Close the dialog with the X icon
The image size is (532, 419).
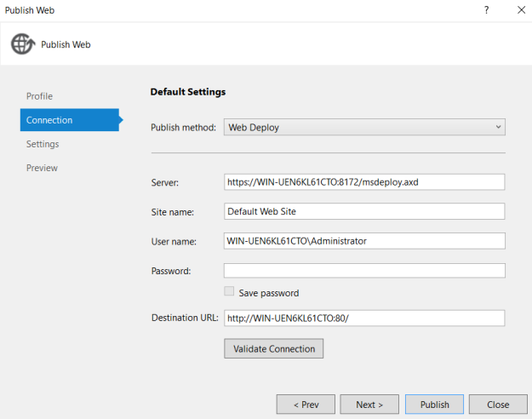pyautogui.click(x=520, y=10)
